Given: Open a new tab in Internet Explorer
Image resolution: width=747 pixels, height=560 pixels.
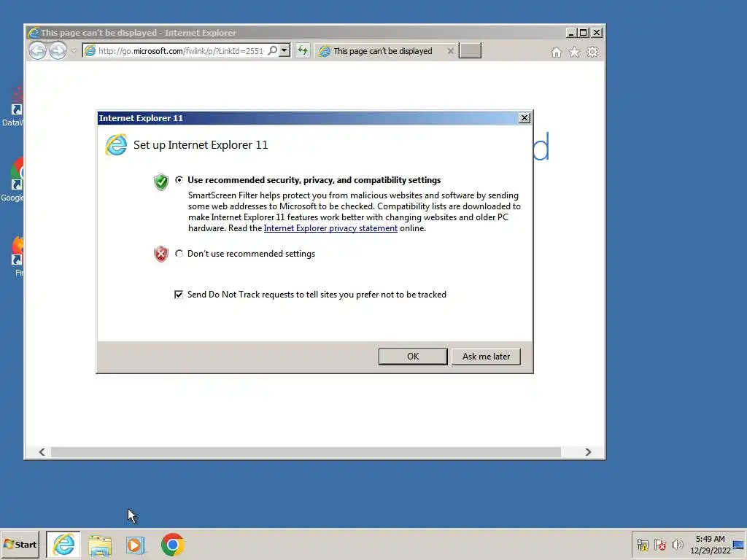Looking at the screenshot, I should point(470,50).
